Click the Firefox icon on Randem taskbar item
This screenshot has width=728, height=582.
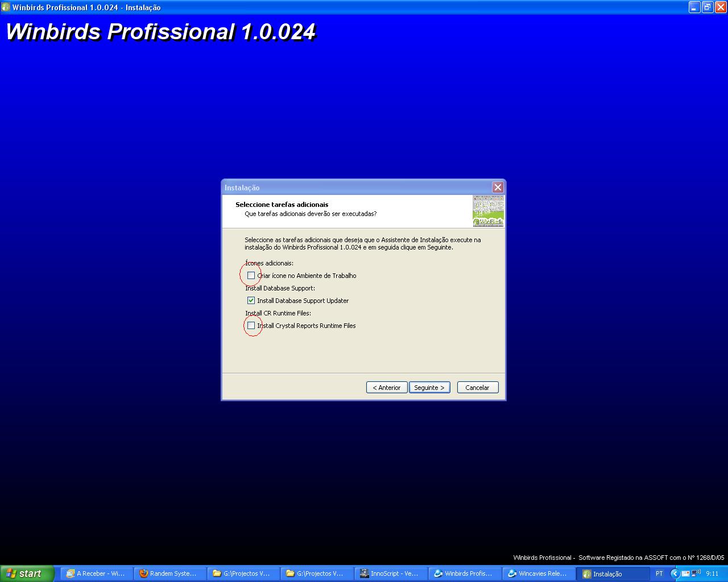pyautogui.click(x=143, y=573)
